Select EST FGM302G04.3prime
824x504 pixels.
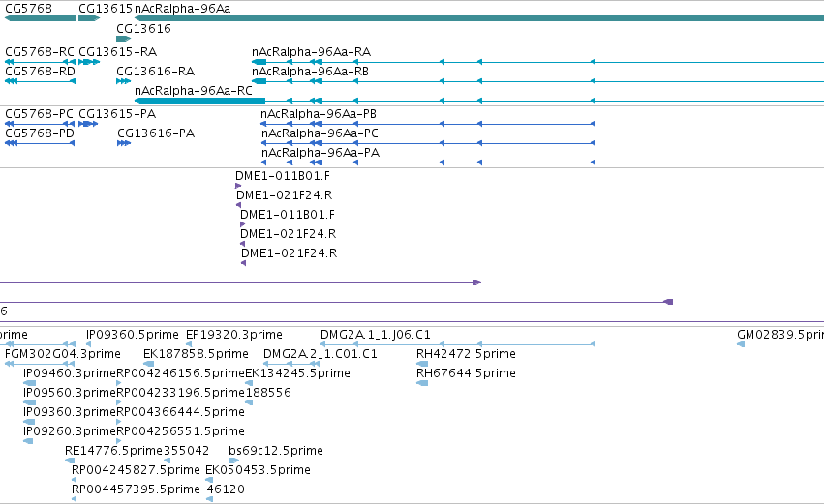63,354
